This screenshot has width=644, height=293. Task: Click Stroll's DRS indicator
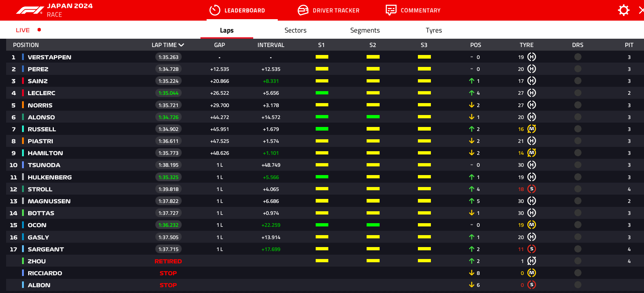click(x=578, y=189)
